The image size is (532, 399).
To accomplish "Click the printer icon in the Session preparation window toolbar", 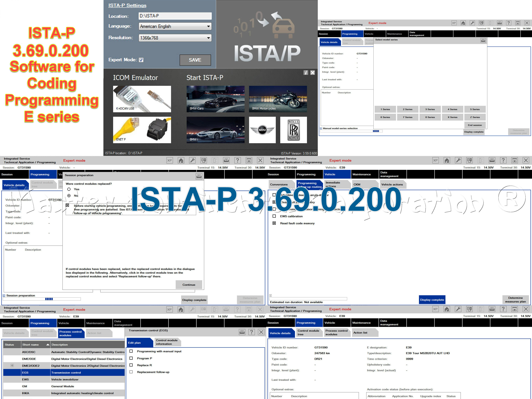I will point(226,160).
